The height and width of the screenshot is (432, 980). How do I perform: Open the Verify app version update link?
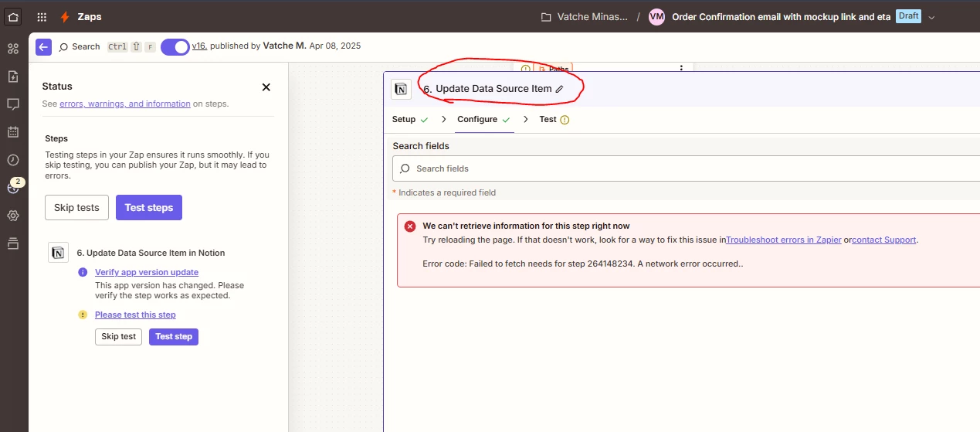[x=147, y=272]
